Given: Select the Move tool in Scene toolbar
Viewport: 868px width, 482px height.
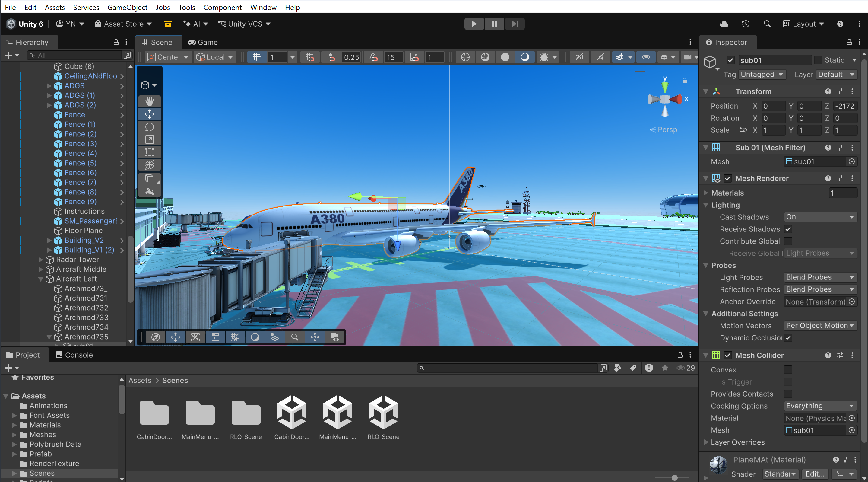Looking at the screenshot, I should (149, 114).
